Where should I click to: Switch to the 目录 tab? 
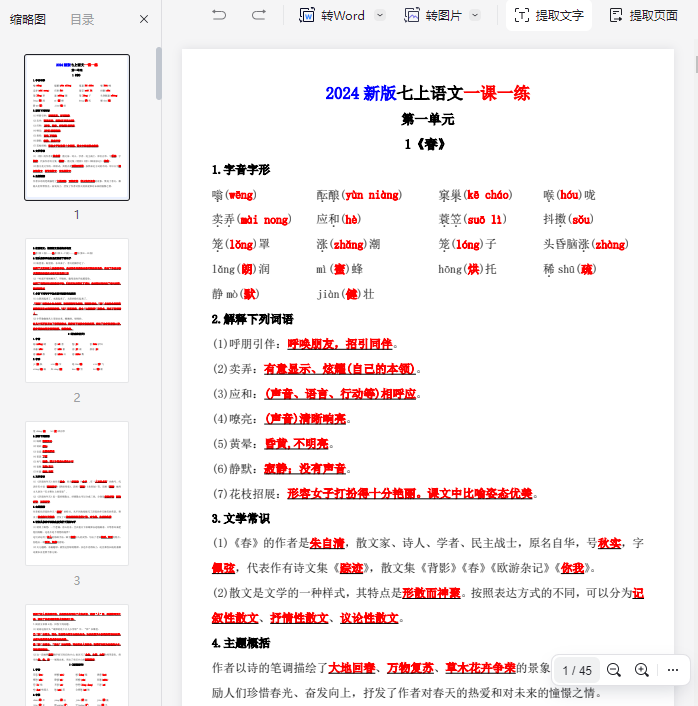pyautogui.click(x=83, y=19)
